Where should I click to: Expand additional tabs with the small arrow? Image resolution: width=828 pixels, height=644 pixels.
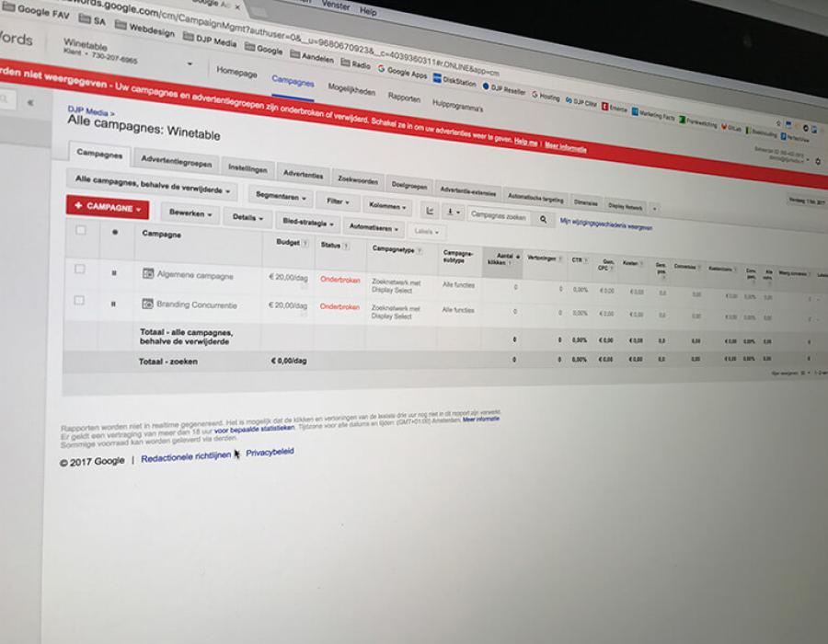[x=655, y=209]
